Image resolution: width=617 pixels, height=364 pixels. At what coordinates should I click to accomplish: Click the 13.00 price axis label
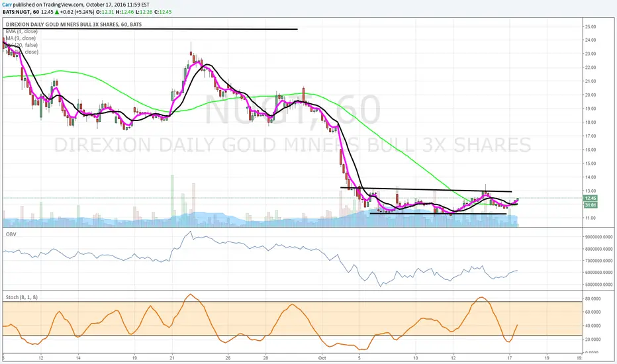click(x=591, y=191)
